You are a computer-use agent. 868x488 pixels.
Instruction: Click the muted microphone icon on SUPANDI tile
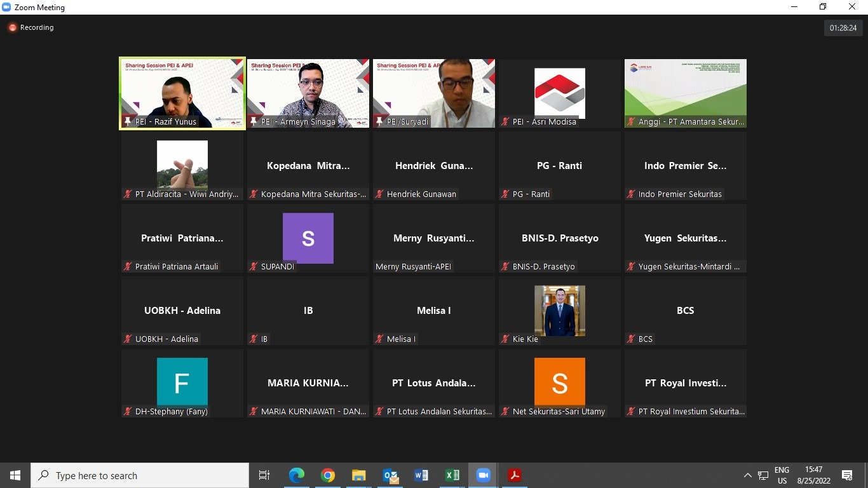[254, 267]
